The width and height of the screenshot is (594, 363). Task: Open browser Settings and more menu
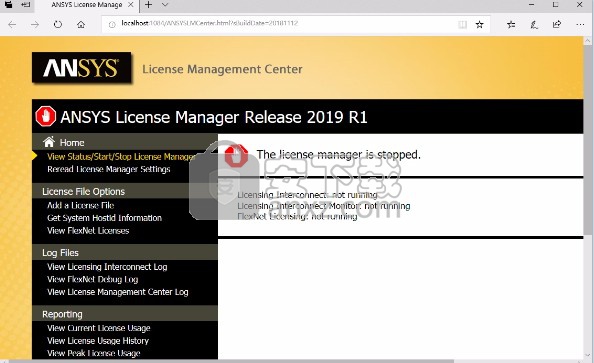tap(580, 25)
